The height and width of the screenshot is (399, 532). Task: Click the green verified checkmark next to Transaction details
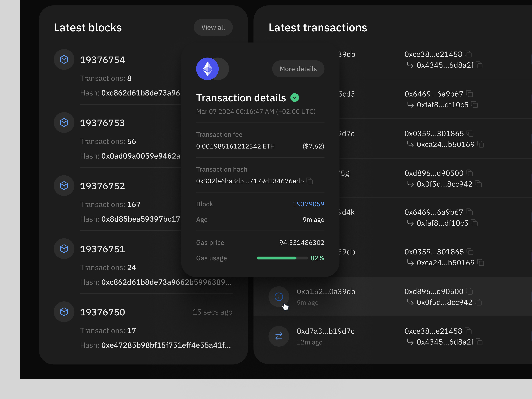295,97
